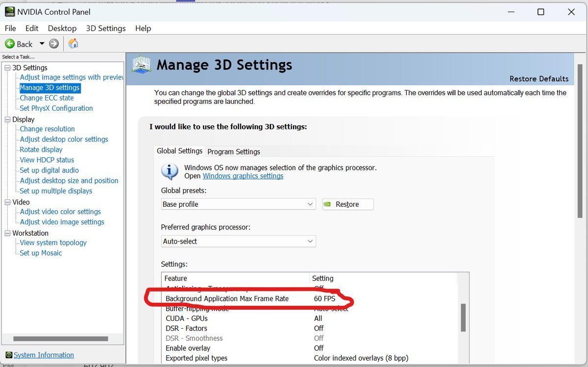
Task: Select the Exported pixel types row
Action: [x=310, y=358]
